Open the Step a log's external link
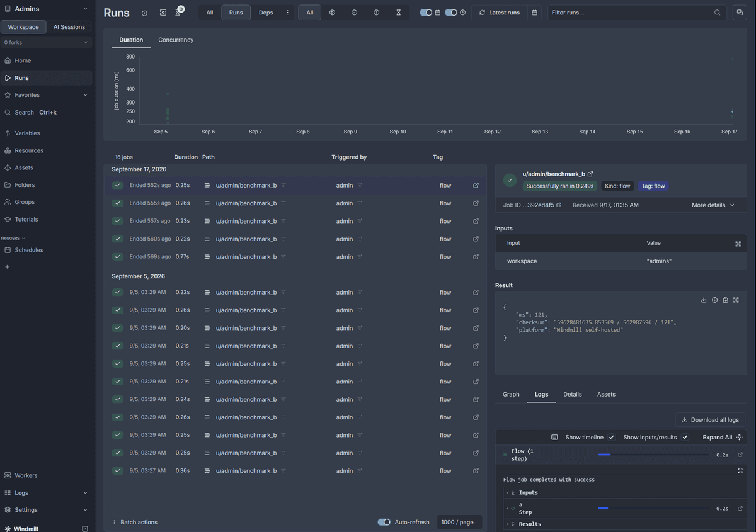The width and height of the screenshot is (756, 532). pos(740,508)
